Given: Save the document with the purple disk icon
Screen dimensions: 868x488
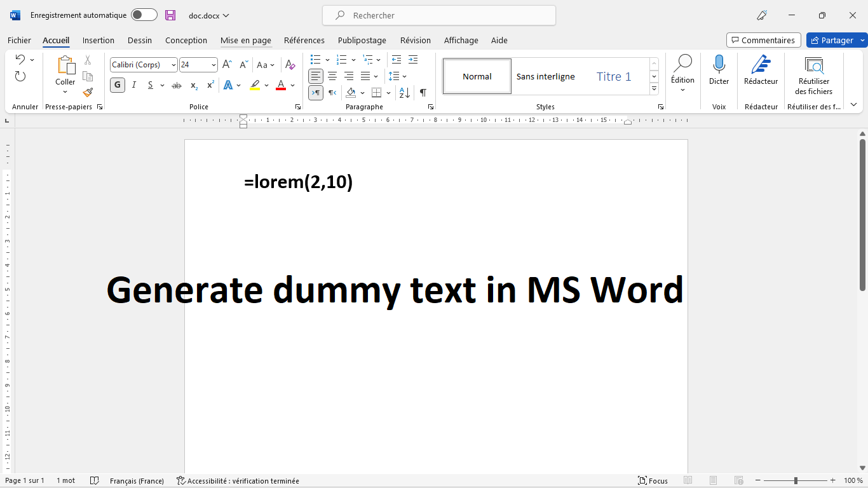Looking at the screenshot, I should [x=170, y=15].
